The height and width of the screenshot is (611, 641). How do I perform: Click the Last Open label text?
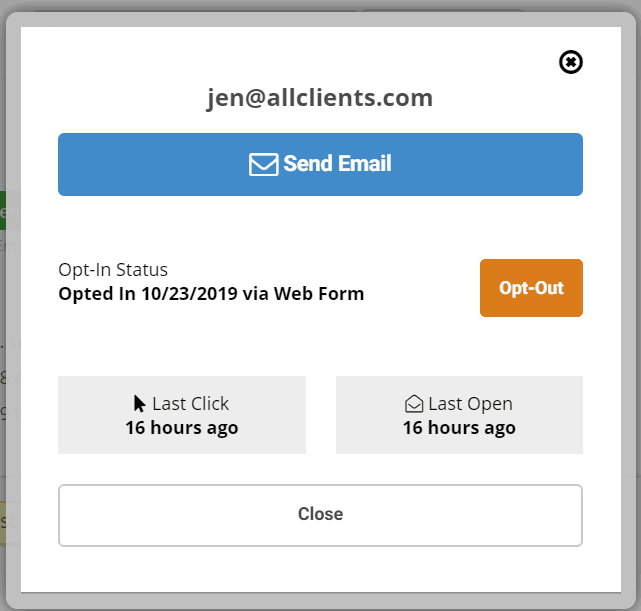471,404
